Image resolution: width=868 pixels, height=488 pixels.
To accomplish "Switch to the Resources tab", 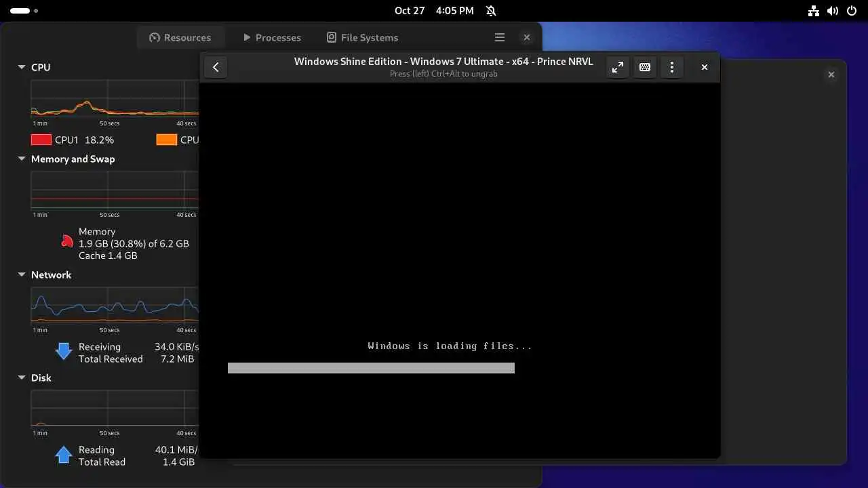I will tap(180, 37).
